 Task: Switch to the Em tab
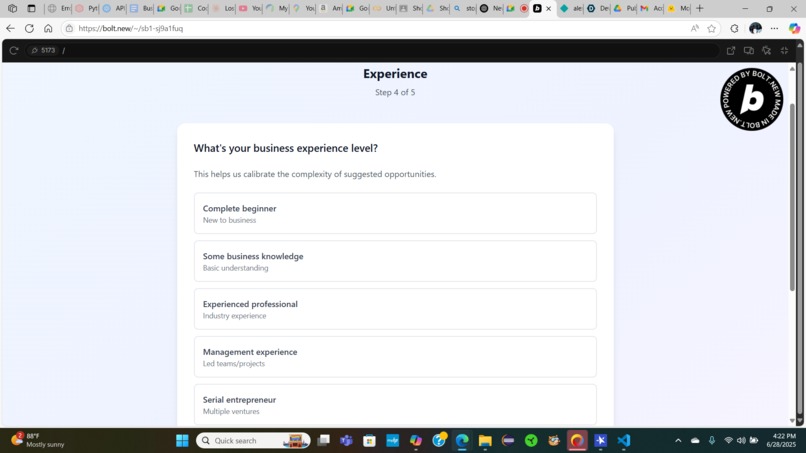[59, 8]
